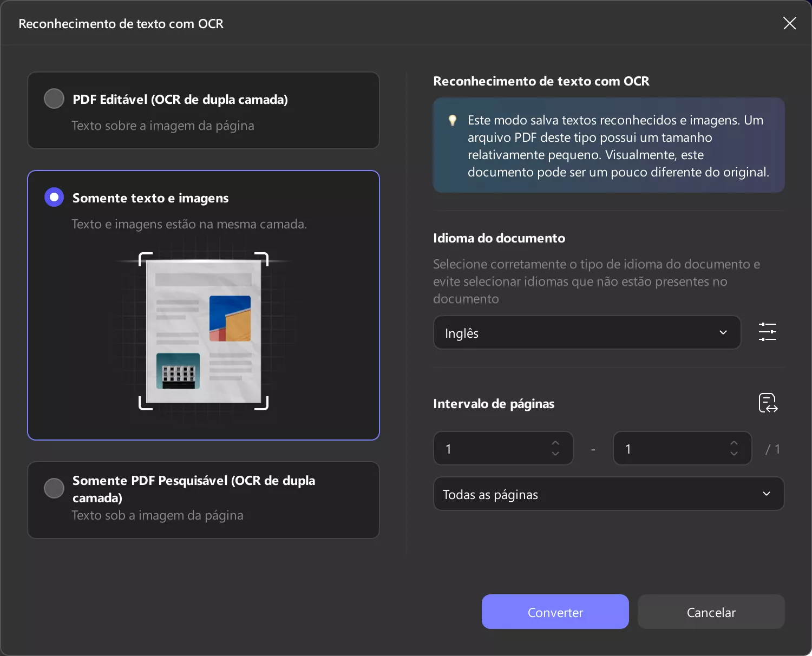The width and height of the screenshot is (812, 656).
Task: Select the "Somente texto e imagens" option
Action: pos(54,197)
